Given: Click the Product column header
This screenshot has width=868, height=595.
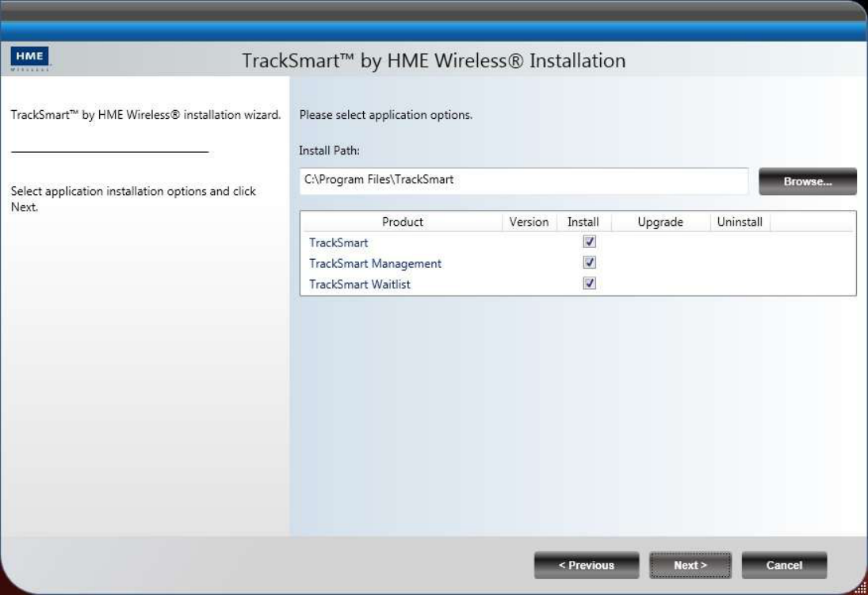Looking at the screenshot, I should [403, 222].
